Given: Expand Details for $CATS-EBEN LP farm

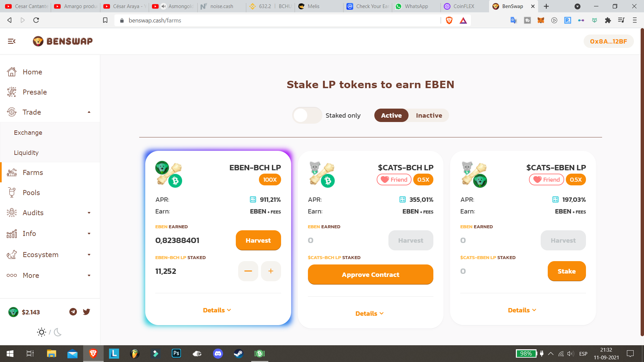Looking at the screenshot, I should point(522,310).
